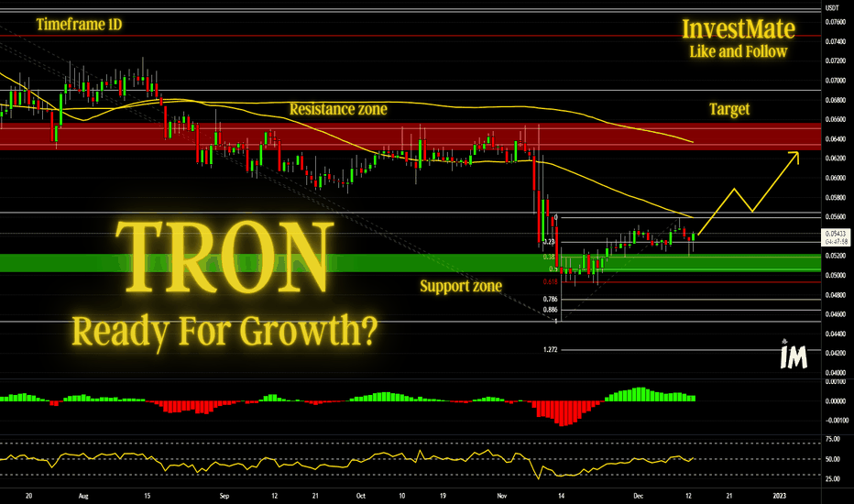Click the 'InvestMate' heading

click(738, 28)
